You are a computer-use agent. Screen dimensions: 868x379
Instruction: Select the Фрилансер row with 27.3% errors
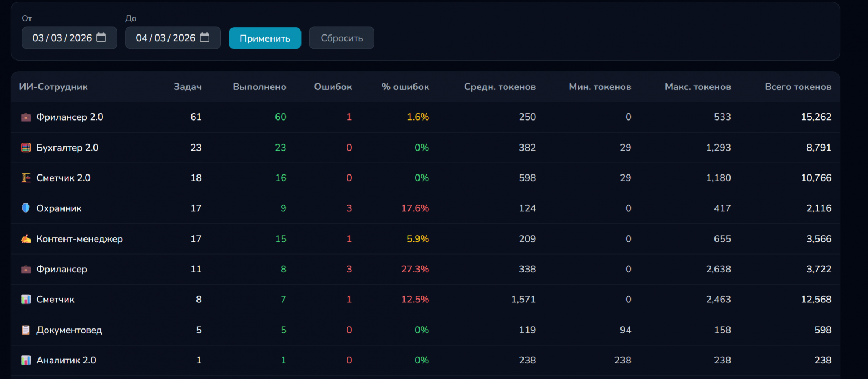tap(62, 269)
